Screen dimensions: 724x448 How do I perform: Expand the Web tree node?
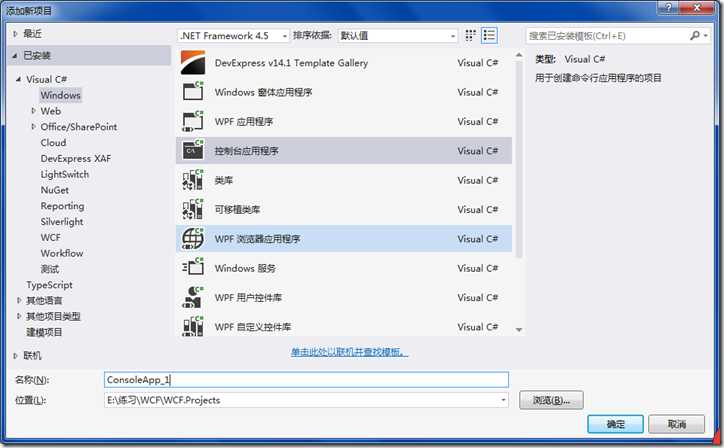(x=33, y=111)
